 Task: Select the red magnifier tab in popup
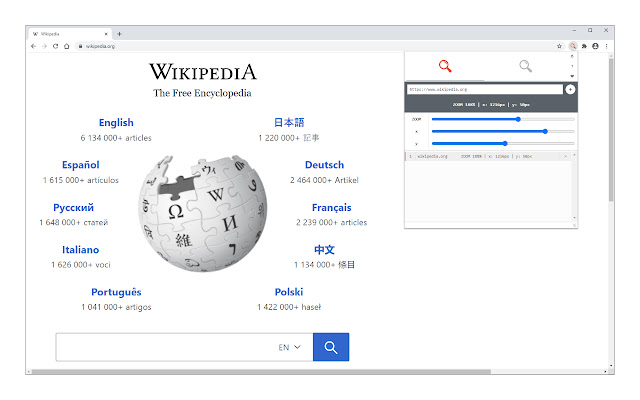click(x=445, y=66)
